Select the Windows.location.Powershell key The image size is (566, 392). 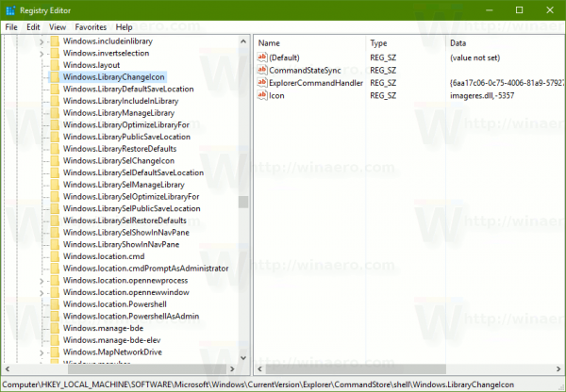coord(115,304)
